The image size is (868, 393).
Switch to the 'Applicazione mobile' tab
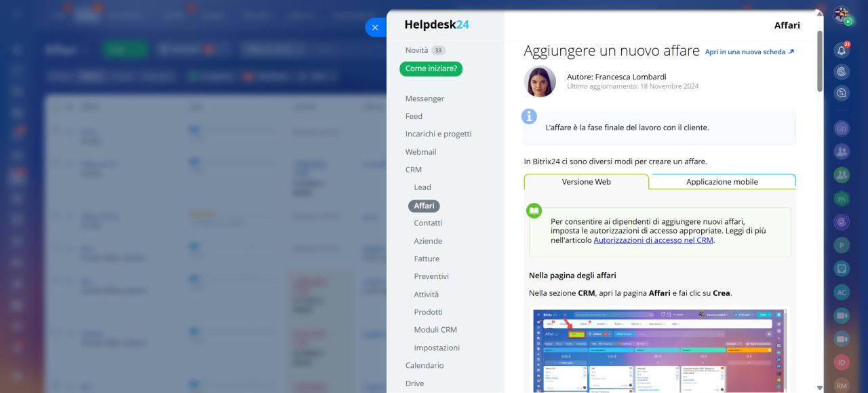click(x=722, y=182)
